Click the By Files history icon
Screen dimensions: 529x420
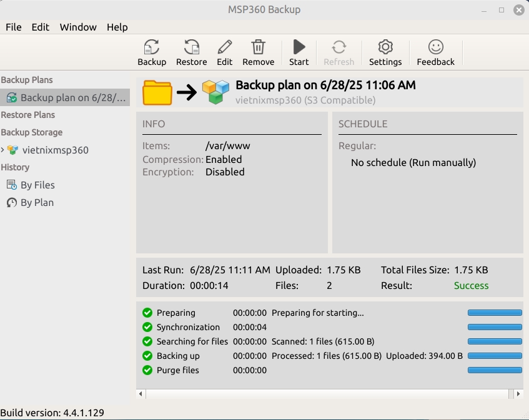12,185
